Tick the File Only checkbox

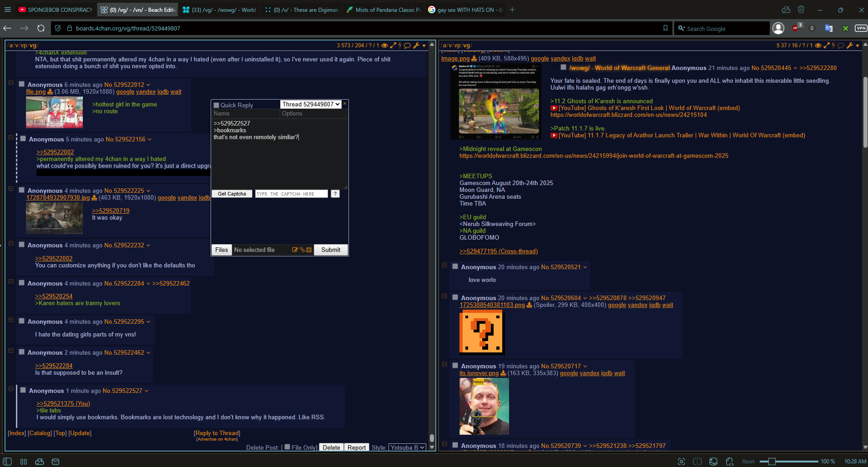(287, 447)
